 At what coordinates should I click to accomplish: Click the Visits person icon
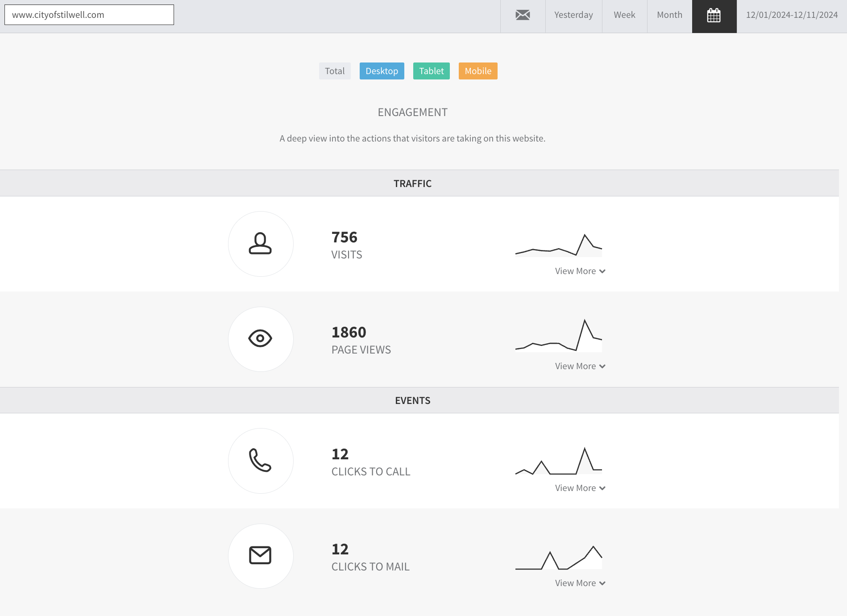click(x=260, y=244)
